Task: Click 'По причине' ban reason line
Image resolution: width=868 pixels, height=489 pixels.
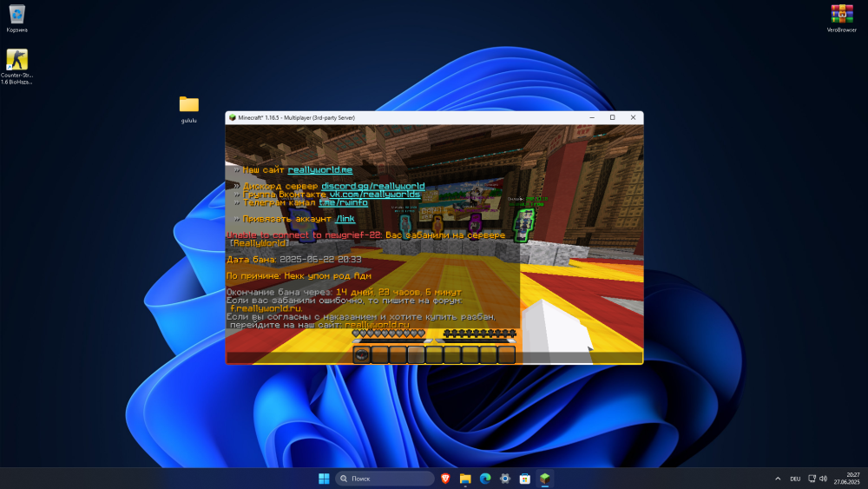Action: [299, 276]
